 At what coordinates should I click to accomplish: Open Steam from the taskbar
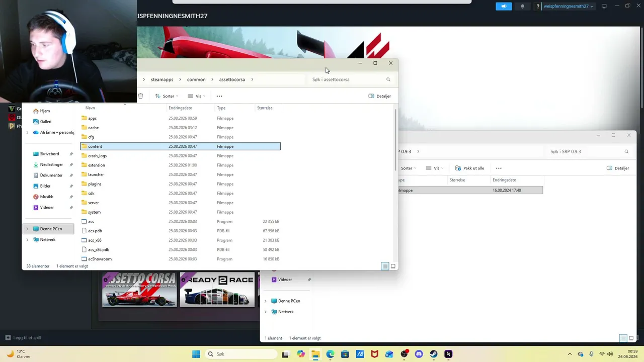[x=434, y=354]
